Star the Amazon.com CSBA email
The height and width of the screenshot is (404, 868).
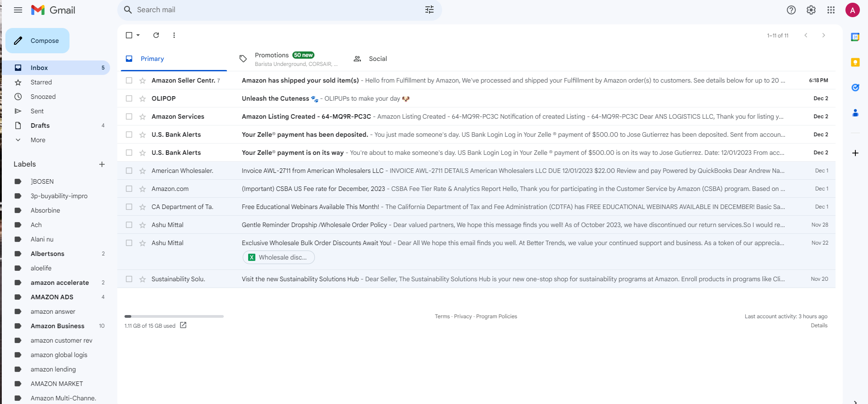[143, 189]
